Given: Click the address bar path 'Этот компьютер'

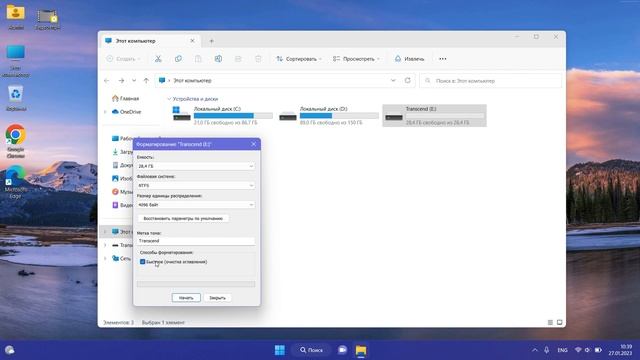Looking at the screenshot, I should coord(192,81).
